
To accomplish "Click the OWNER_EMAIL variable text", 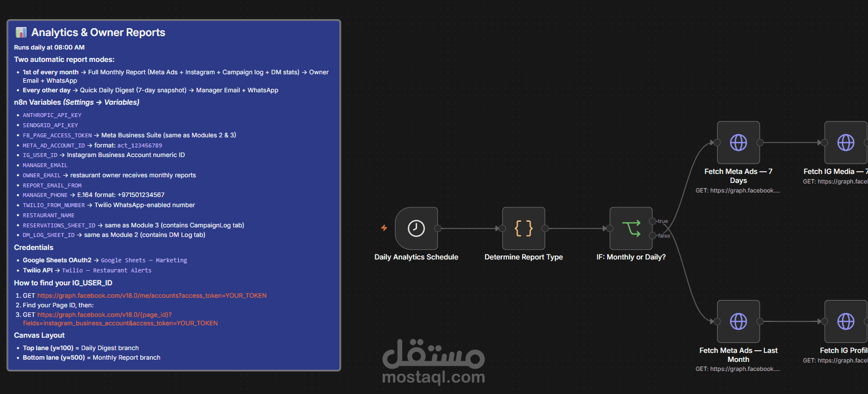I will coord(42,176).
